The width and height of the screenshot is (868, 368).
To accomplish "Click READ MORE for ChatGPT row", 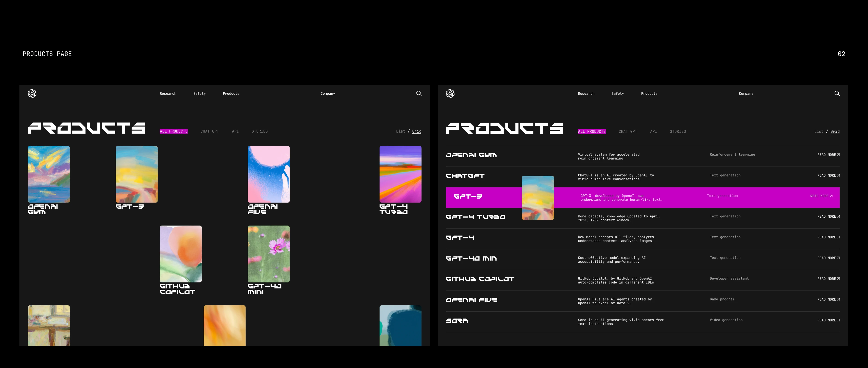I will coord(828,175).
